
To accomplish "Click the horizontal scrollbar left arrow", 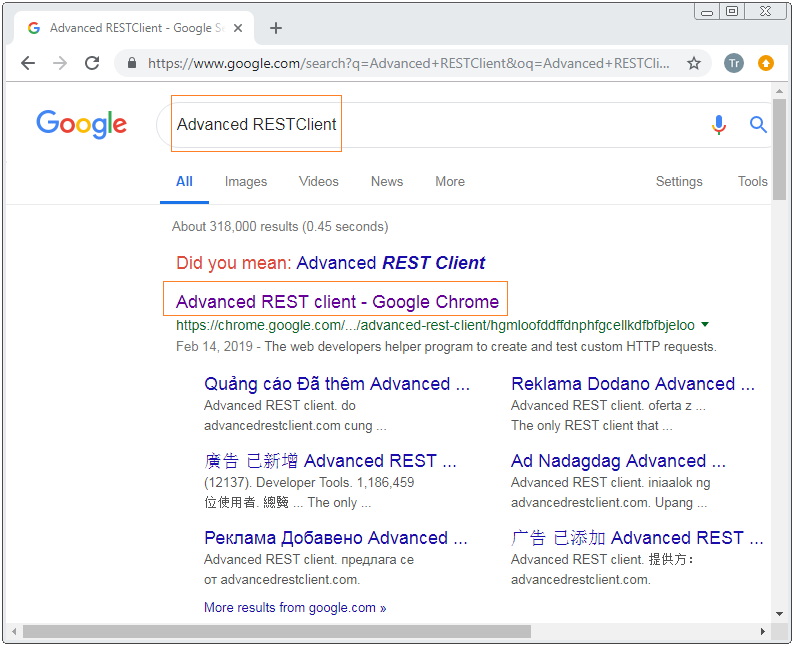I will click(x=14, y=631).
